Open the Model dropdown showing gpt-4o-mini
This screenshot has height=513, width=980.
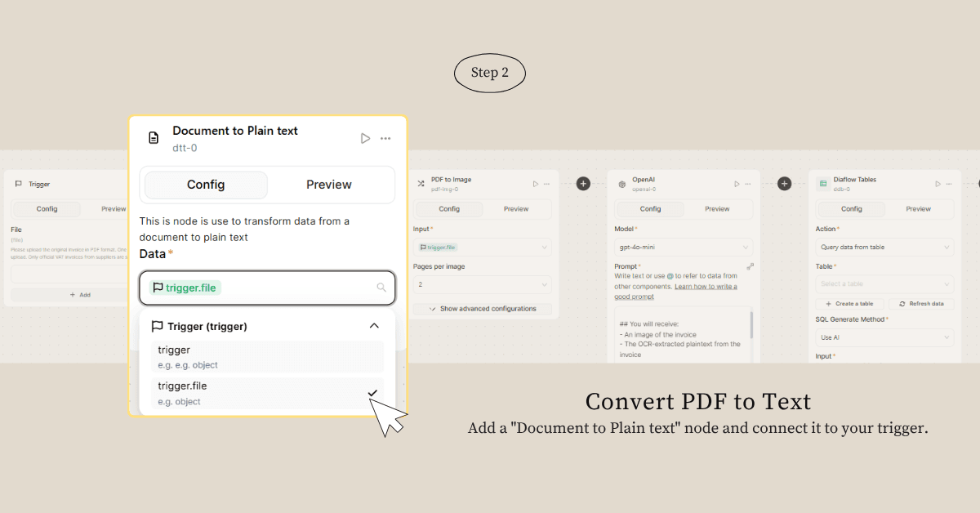(684, 247)
